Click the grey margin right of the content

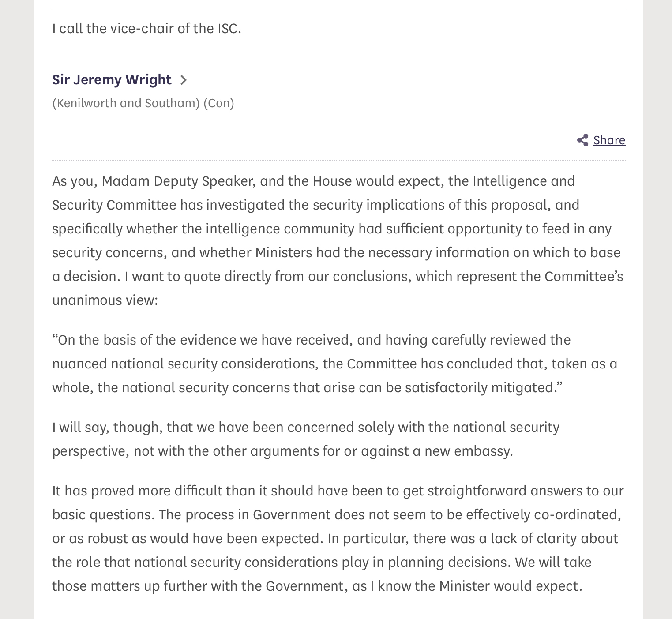point(657,309)
